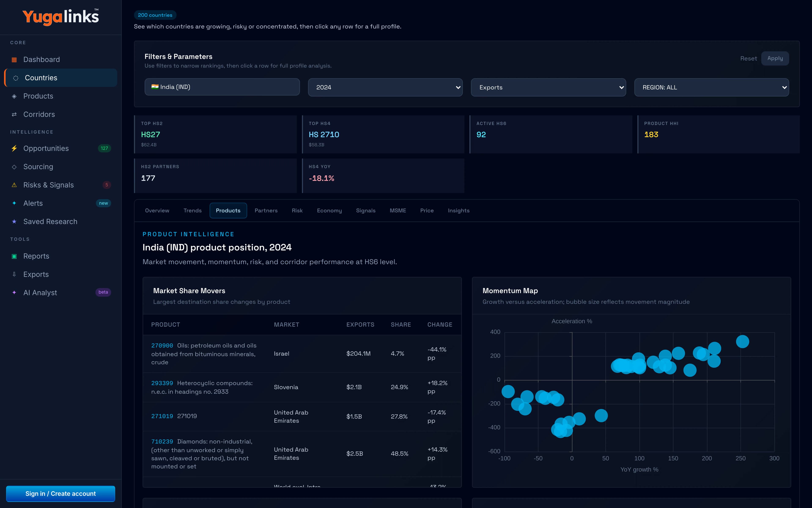Click the PRODUCT column header
Viewport: 812px width, 508px height.
click(166, 325)
